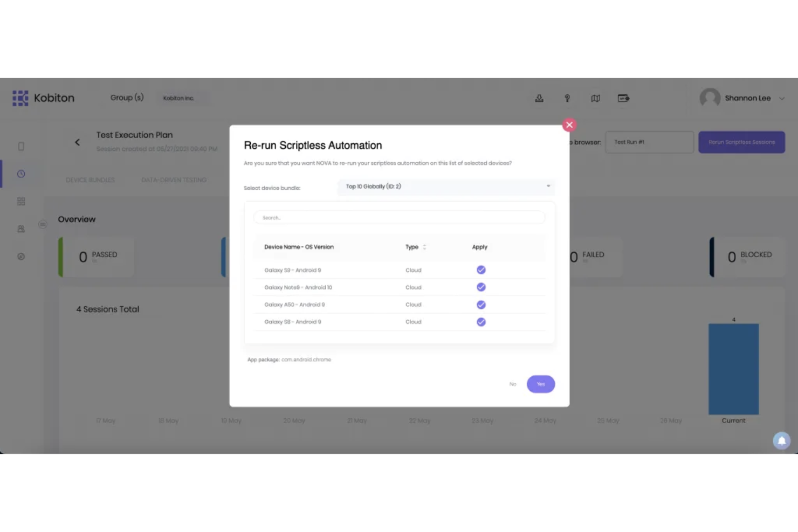Uncheck Apply for Galaxy S8 - Android 9
Screen dimensions: 798x532
point(481,322)
